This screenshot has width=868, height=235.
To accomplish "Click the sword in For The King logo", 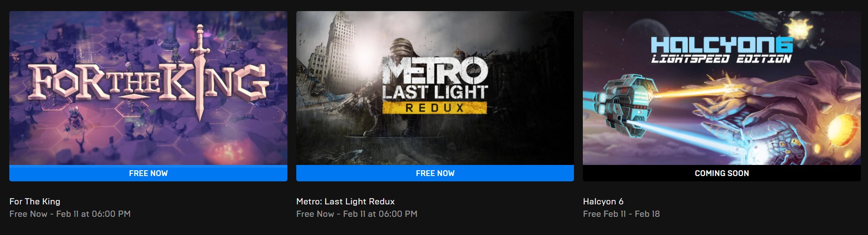I will [199, 71].
